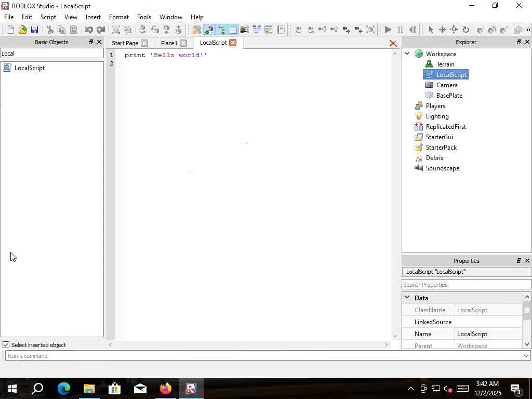The height and width of the screenshot is (399, 532).
Task: Toggle the Properties panel icon
Action: click(233, 30)
